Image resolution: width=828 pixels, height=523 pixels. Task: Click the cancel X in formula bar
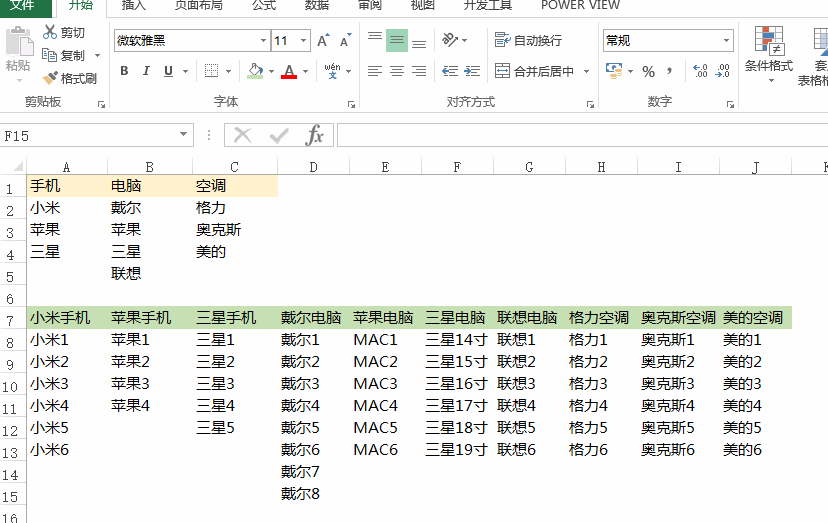[x=242, y=136]
